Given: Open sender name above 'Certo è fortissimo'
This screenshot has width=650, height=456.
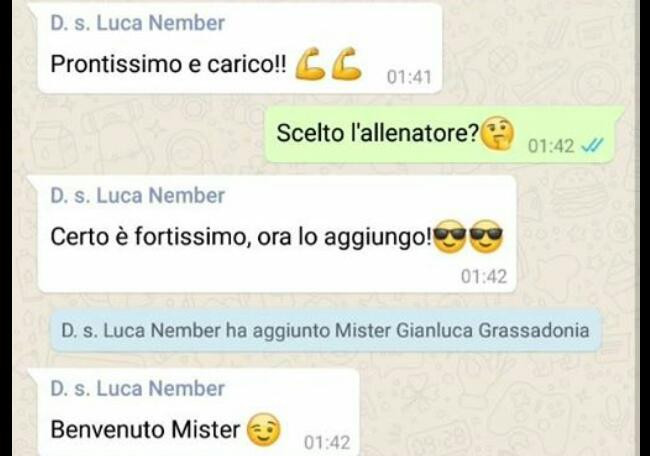Looking at the screenshot, I should tap(137, 195).
